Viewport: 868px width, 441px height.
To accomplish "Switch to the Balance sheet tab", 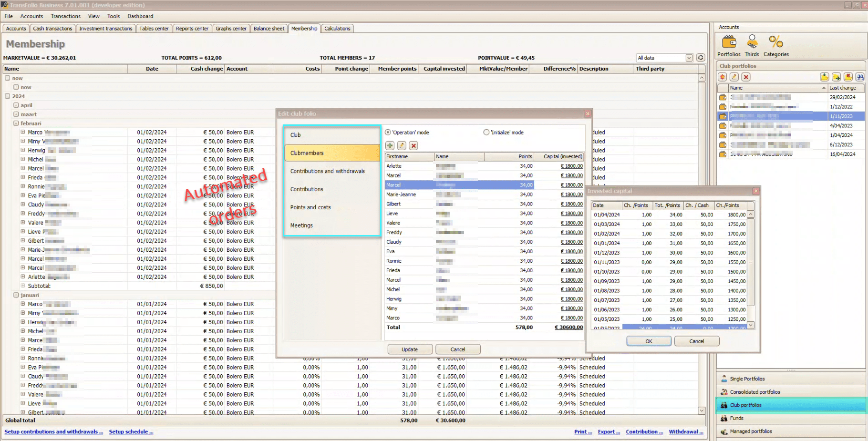I will tap(269, 29).
